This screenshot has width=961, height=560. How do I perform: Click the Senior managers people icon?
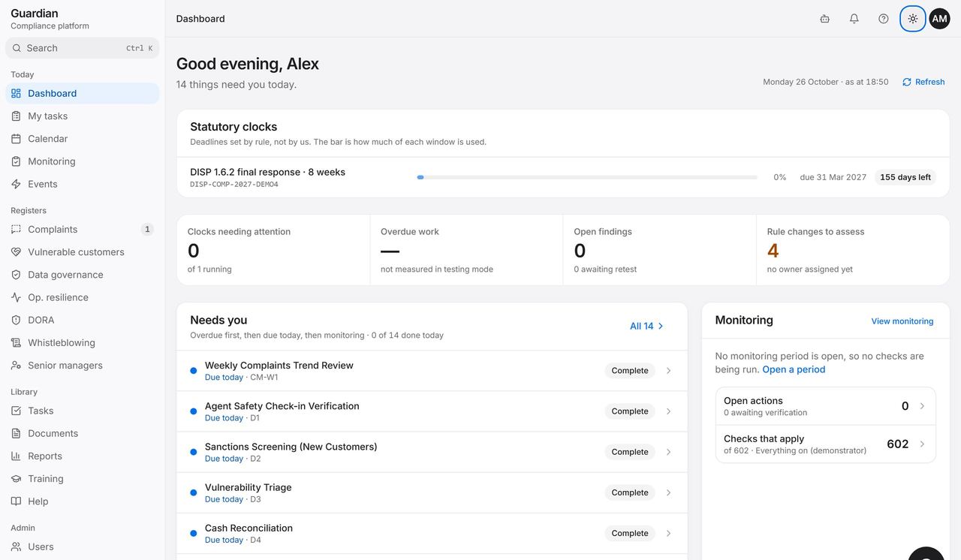pyautogui.click(x=16, y=366)
